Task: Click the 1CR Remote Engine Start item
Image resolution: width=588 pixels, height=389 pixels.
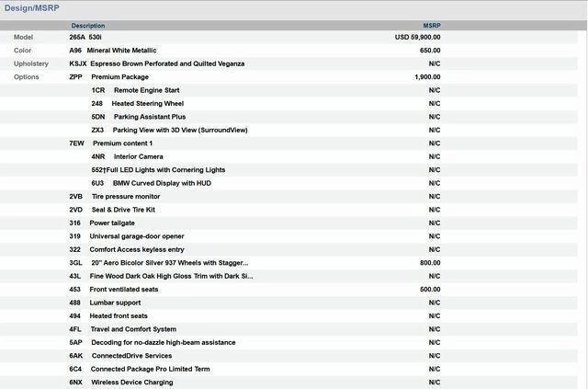Action: [135, 90]
